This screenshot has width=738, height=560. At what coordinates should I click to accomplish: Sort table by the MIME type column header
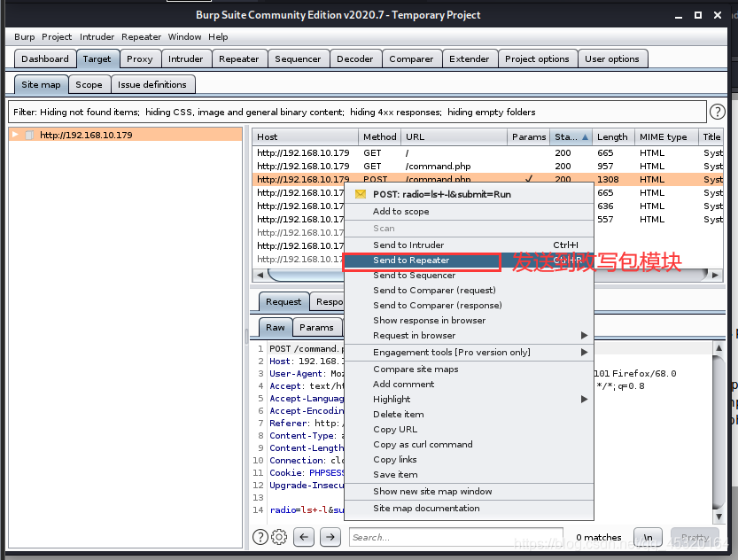pyautogui.click(x=666, y=137)
